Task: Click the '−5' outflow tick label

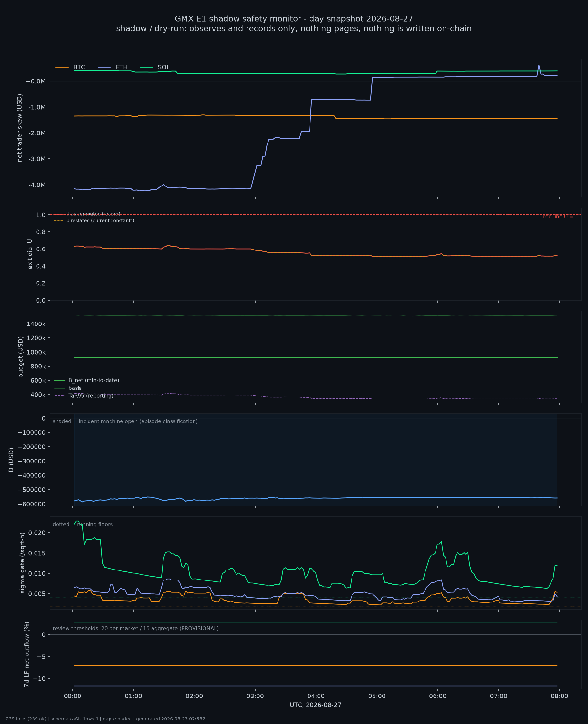Action: tap(41, 656)
